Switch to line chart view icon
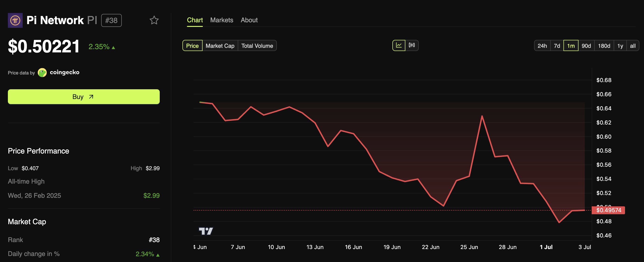644x262 pixels. tap(398, 45)
